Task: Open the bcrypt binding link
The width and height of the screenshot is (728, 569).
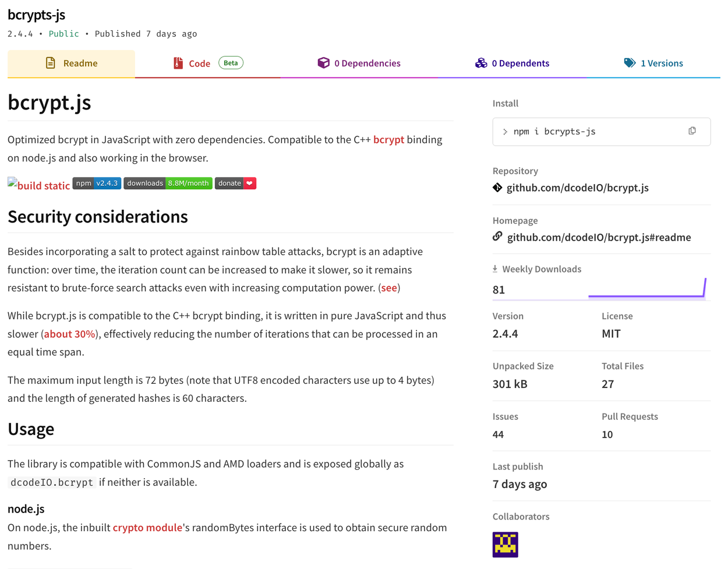Action: coord(390,139)
